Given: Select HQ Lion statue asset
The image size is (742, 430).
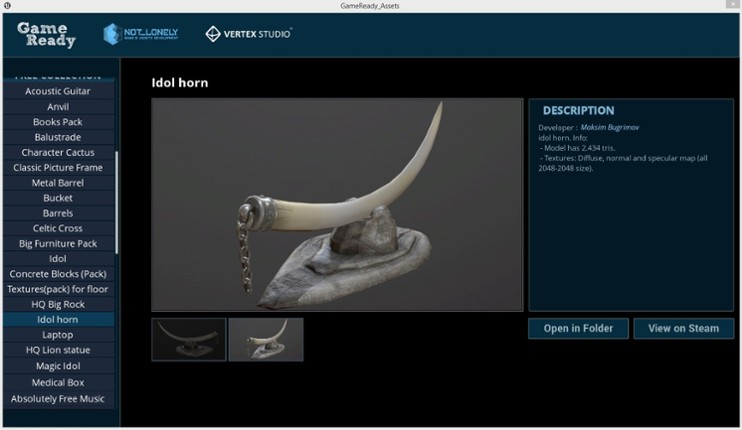Looking at the screenshot, I should pyautogui.click(x=57, y=350).
